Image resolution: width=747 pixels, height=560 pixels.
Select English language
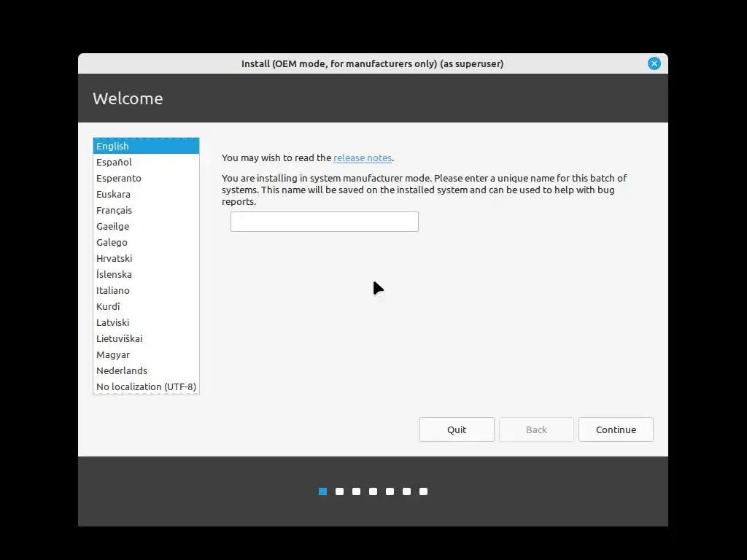coord(146,146)
